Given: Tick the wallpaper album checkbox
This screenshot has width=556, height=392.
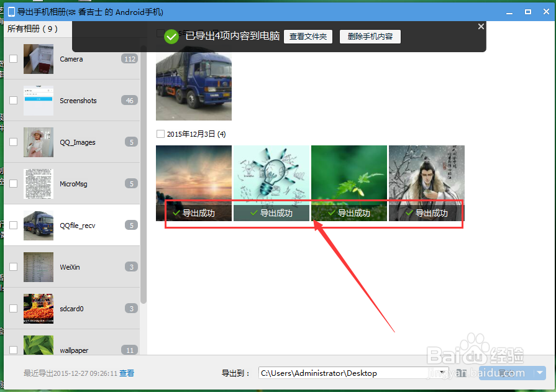Looking at the screenshot, I should 13,350.
